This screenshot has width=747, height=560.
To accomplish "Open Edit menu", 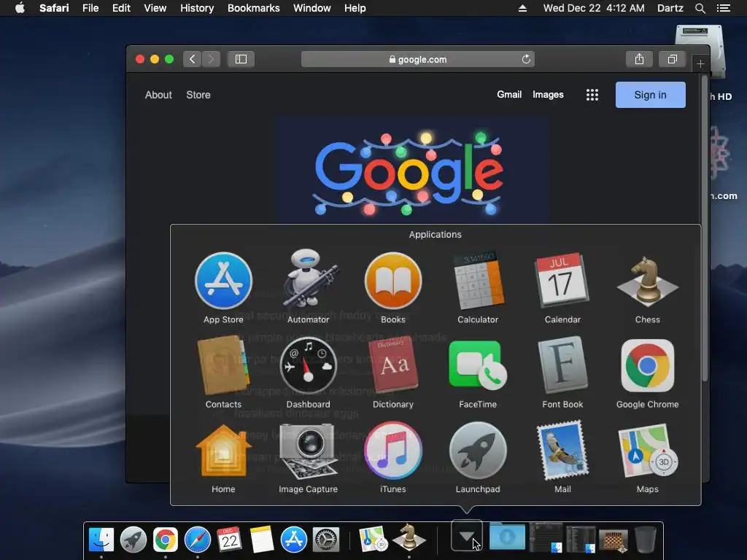I will click(121, 8).
